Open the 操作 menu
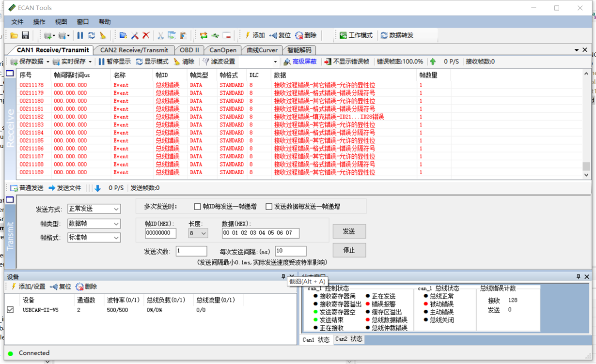The image size is (596, 364). [39, 22]
